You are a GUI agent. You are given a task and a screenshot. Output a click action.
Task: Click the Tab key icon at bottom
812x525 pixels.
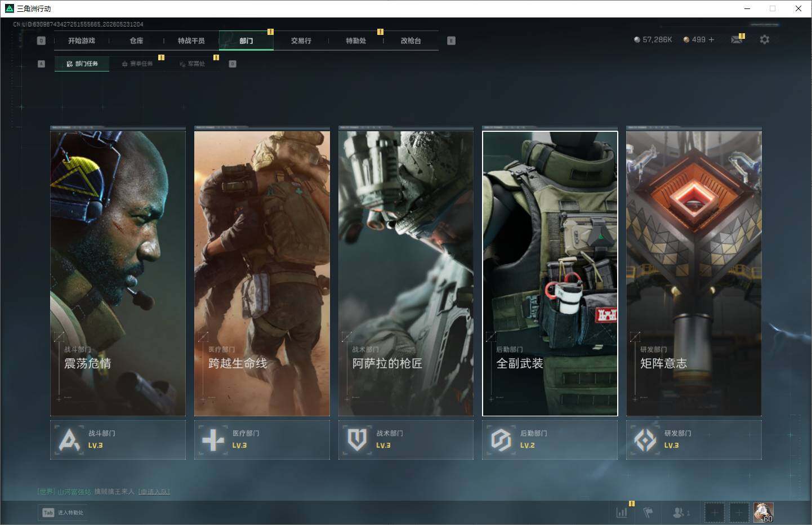click(x=48, y=513)
